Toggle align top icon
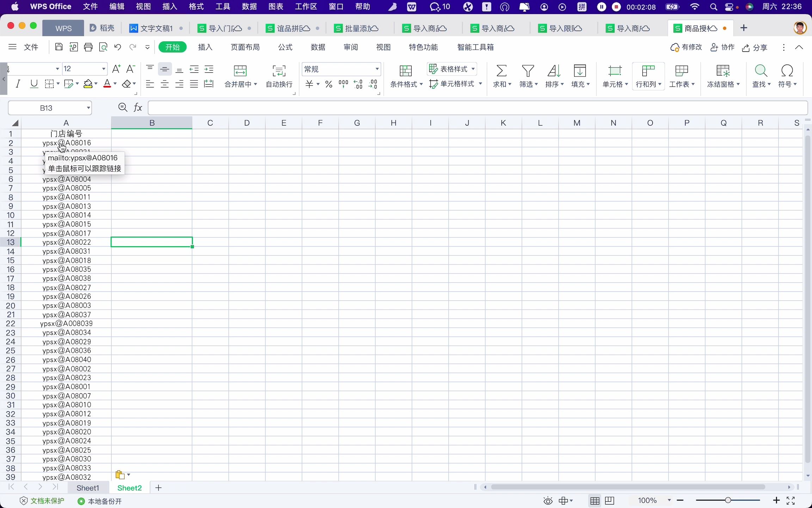The width and height of the screenshot is (812, 508). click(150, 69)
